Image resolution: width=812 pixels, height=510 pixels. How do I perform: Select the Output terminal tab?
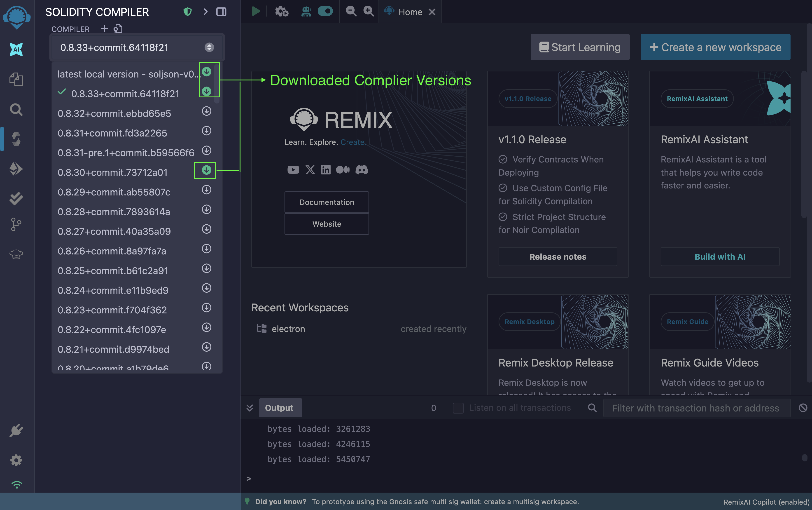(280, 408)
